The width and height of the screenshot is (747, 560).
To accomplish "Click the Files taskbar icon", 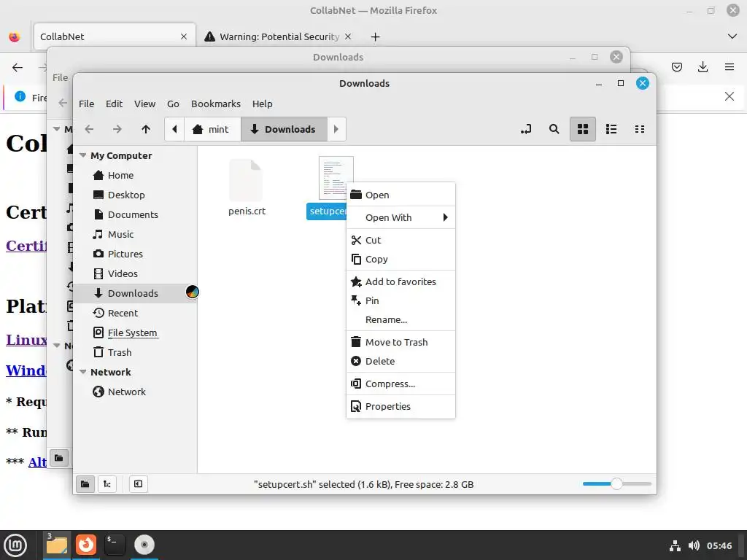I will tap(57, 545).
